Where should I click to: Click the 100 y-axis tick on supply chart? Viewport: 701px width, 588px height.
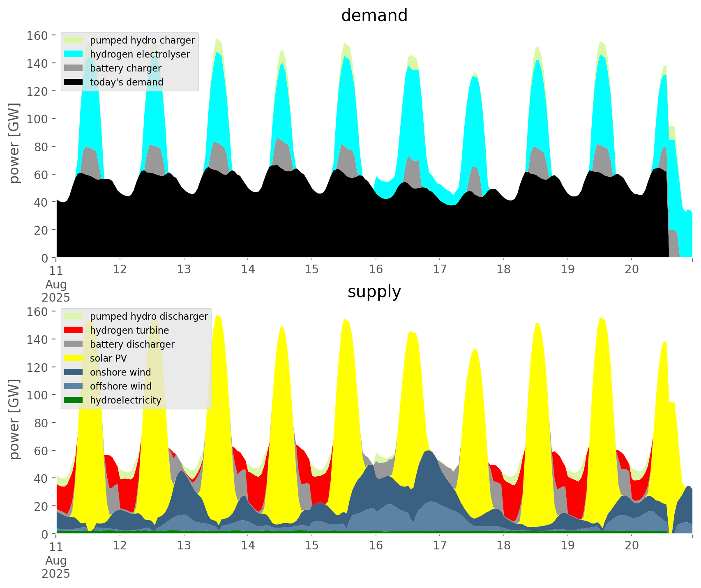38,395
